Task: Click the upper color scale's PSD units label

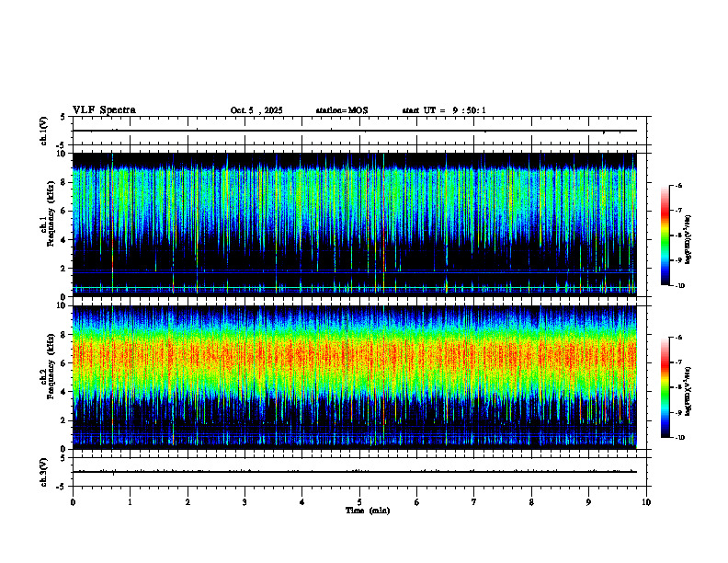Action: coord(688,239)
